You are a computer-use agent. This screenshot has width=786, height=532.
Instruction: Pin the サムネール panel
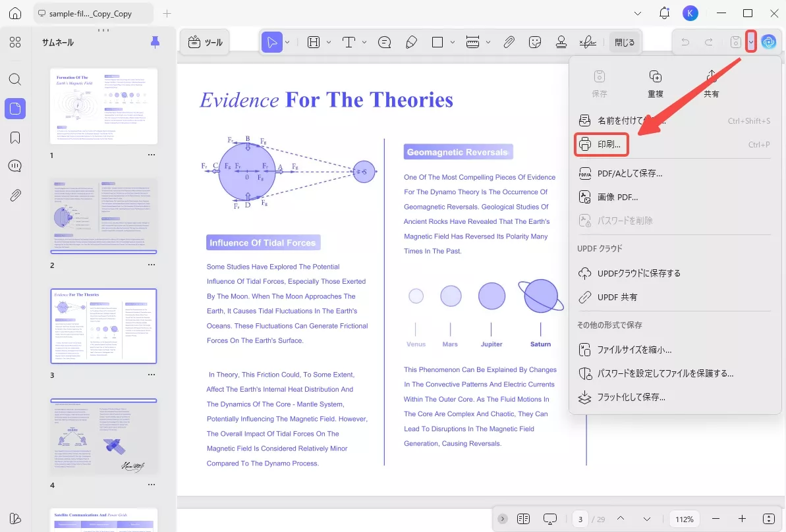(155, 42)
